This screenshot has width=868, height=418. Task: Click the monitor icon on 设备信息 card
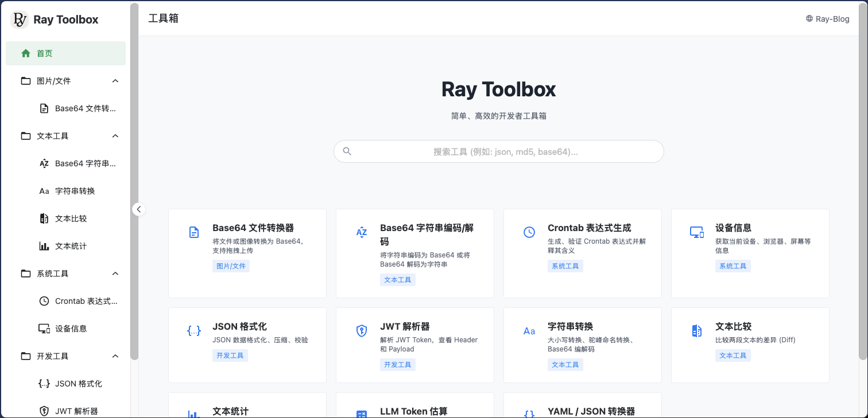[x=696, y=232]
